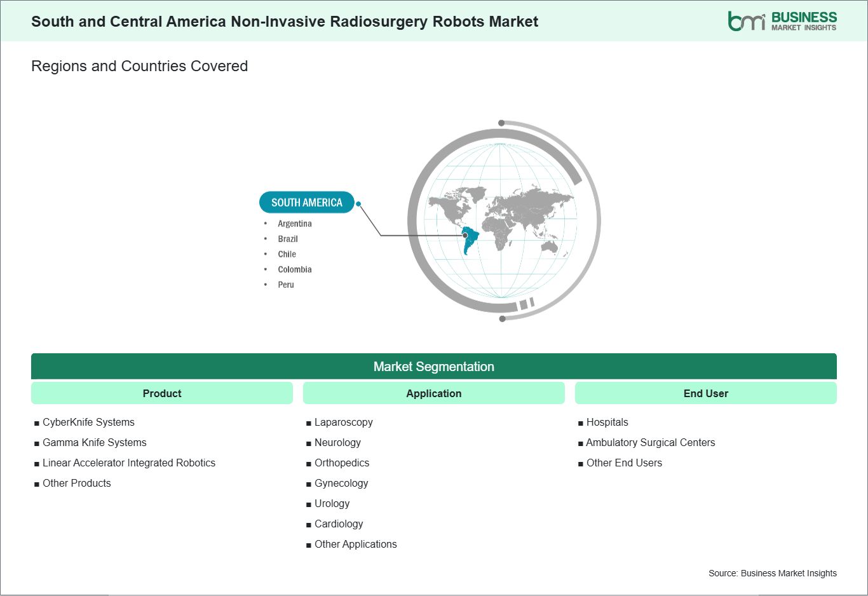Click Neurology application item
This screenshot has width=868, height=596.
pyautogui.click(x=337, y=442)
